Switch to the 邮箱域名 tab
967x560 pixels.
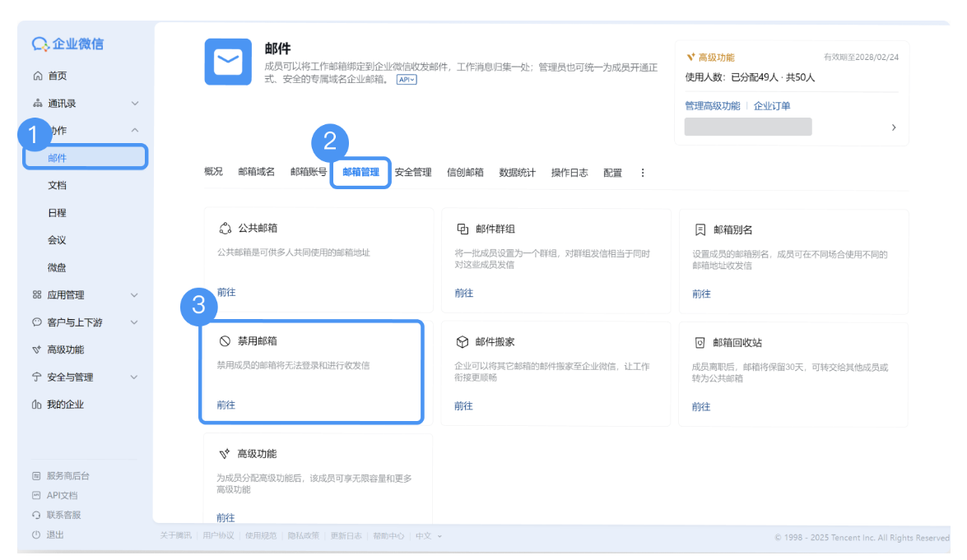257,171
